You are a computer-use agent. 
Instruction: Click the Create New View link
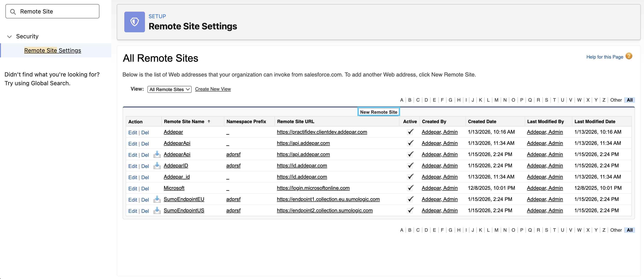coord(213,89)
